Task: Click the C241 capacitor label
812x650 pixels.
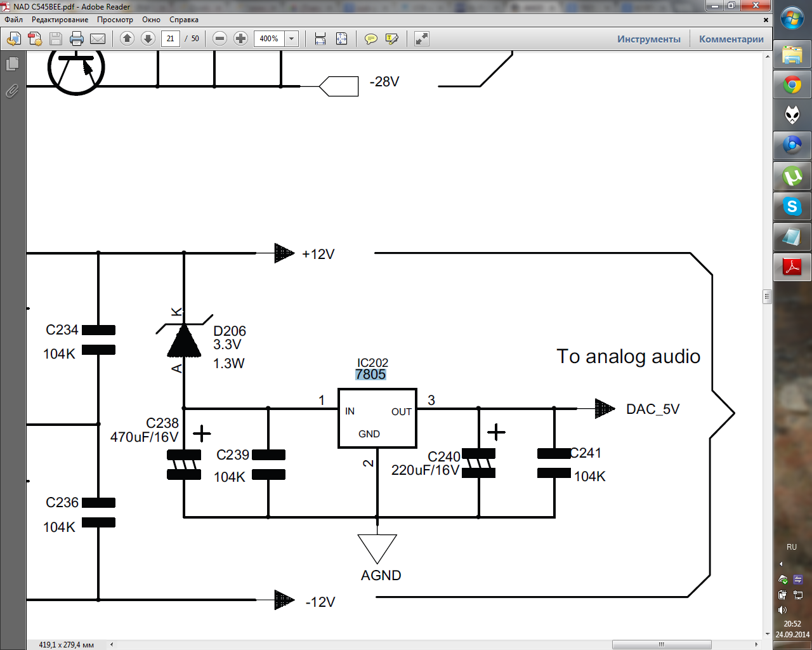Action: pyautogui.click(x=586, y=453)
